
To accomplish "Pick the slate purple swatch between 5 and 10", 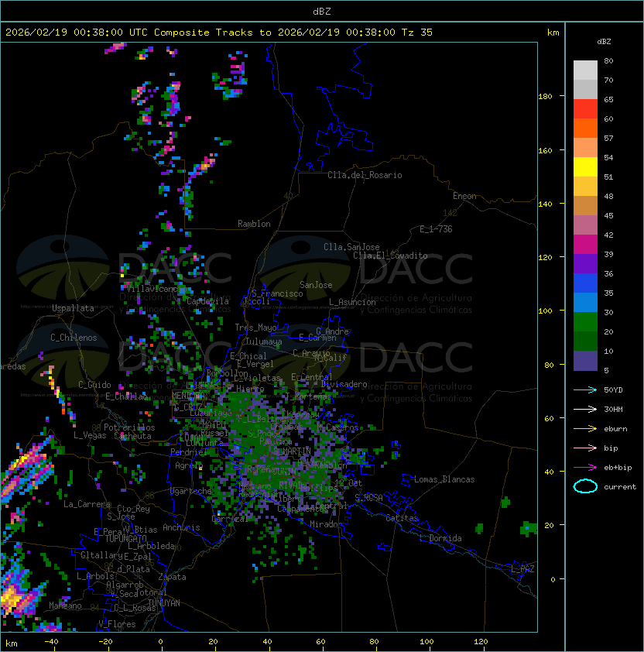I will (585, 361).
